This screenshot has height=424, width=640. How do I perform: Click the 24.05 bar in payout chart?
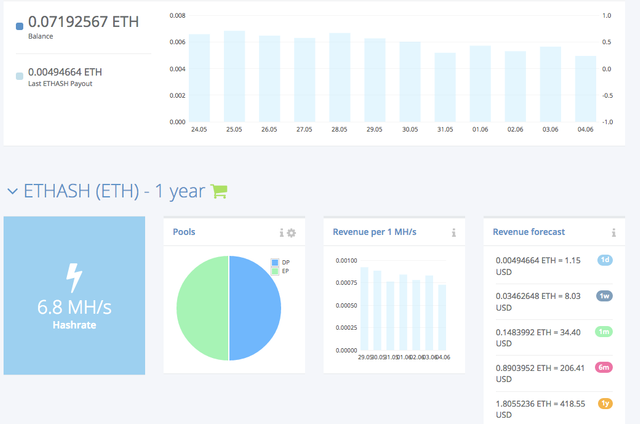click(x=199, y=78)
